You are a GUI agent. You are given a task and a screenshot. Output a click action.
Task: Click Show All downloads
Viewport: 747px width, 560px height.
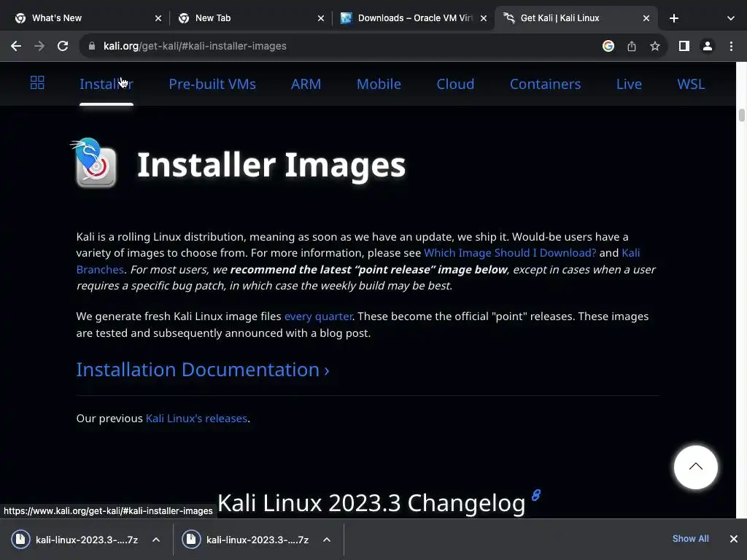690,539
